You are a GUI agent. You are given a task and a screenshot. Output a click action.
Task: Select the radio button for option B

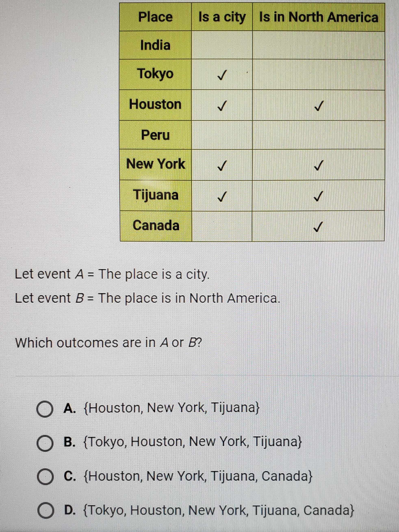point(45,443)
